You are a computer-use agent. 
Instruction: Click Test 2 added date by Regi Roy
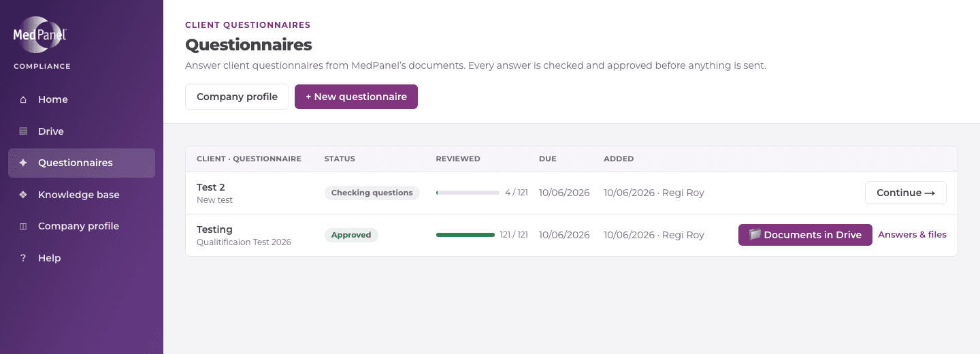tap(654, 193)
